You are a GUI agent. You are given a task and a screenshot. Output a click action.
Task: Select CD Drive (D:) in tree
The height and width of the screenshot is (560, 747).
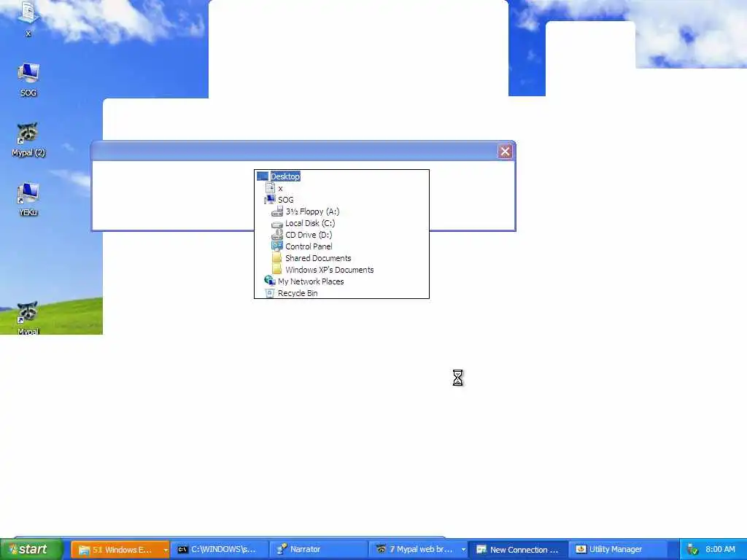point(309,235)
